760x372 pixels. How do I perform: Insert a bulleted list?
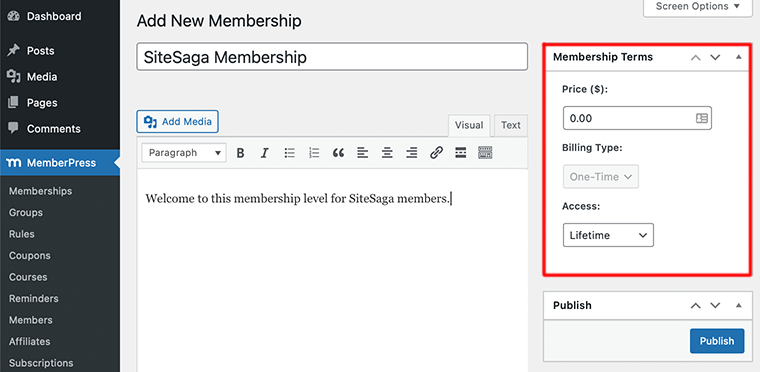point(289,153)
